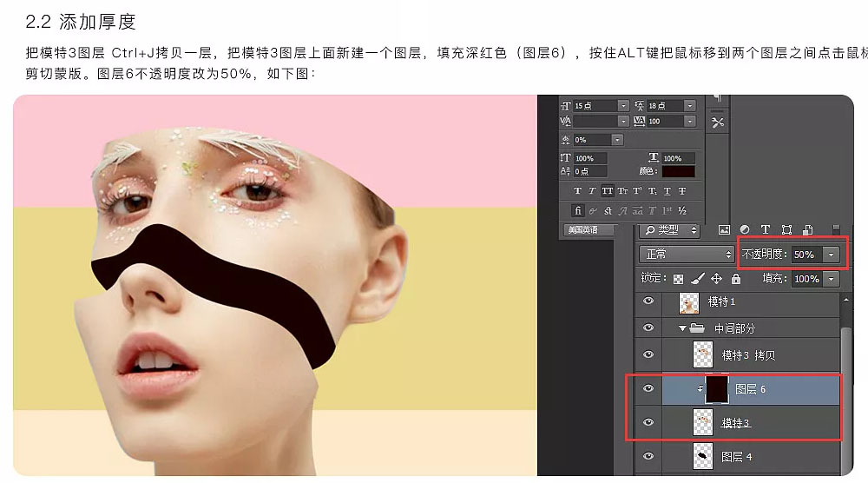This screenshot has height=483, width=868.
Task: Hide the 图层 6 layer eye icon
Action: point(648,388)
